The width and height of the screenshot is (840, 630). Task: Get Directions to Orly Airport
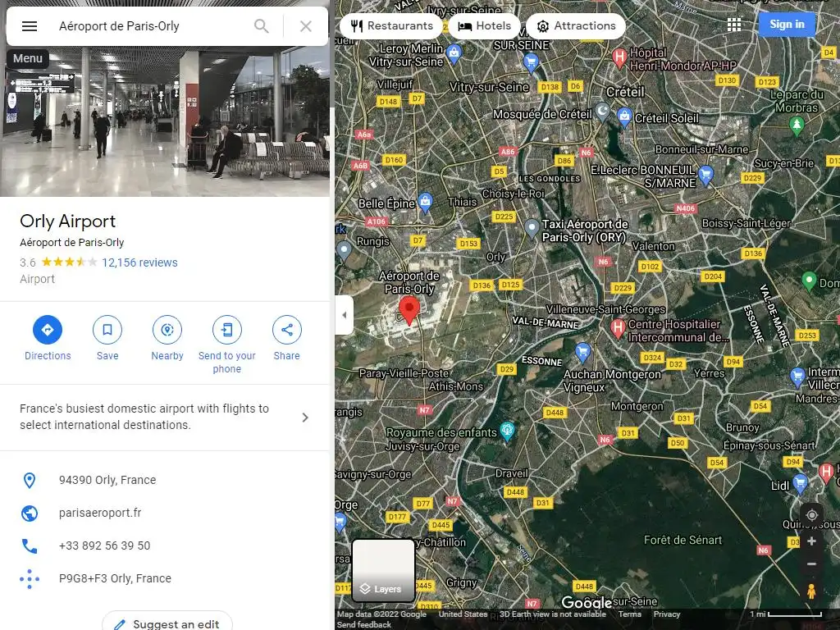48,338
